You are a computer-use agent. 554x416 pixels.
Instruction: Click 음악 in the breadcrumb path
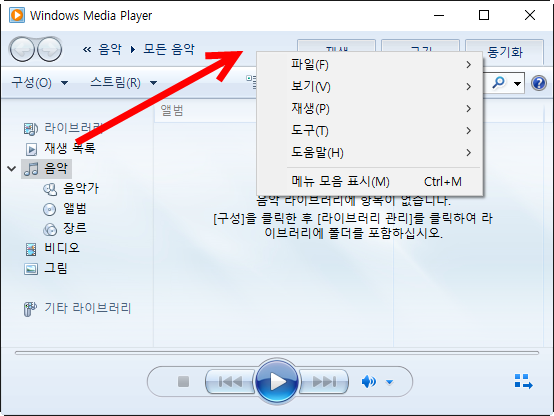pyautogui.click(x=110, y=49)
